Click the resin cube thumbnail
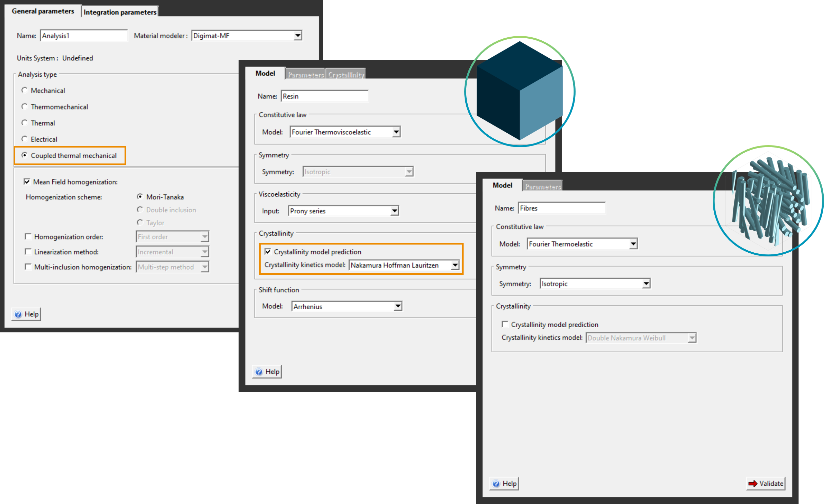This screenshot has height=504, width=824. [520, 91]
